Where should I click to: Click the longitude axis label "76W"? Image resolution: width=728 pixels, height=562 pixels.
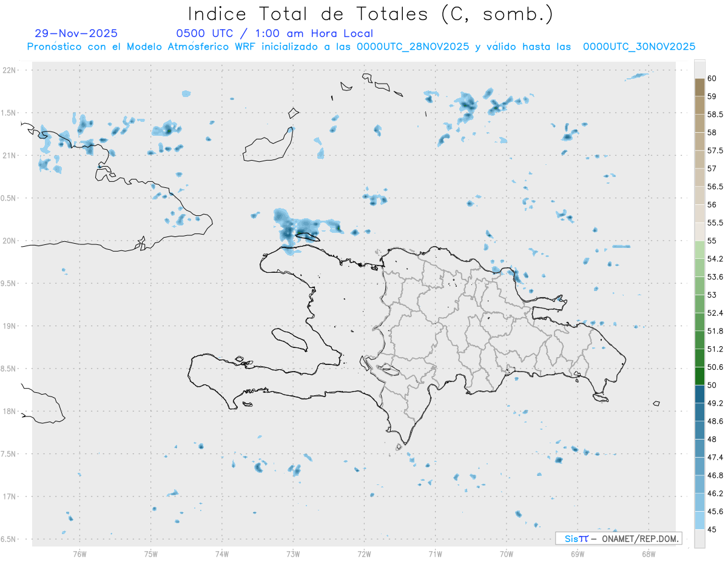pyautogui.click(x=79, y=554)
